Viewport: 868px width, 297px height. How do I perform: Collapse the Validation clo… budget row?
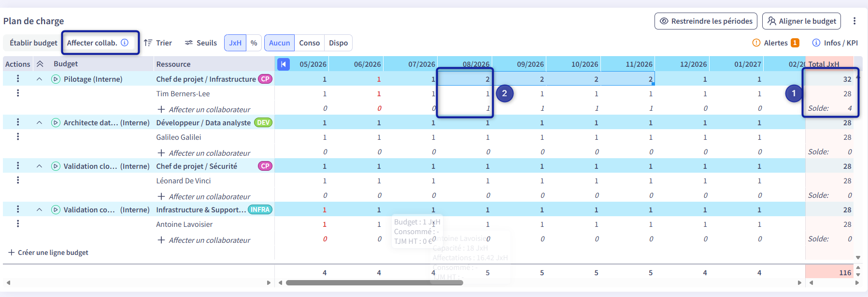pyautogui.click(x=39, y=166)
